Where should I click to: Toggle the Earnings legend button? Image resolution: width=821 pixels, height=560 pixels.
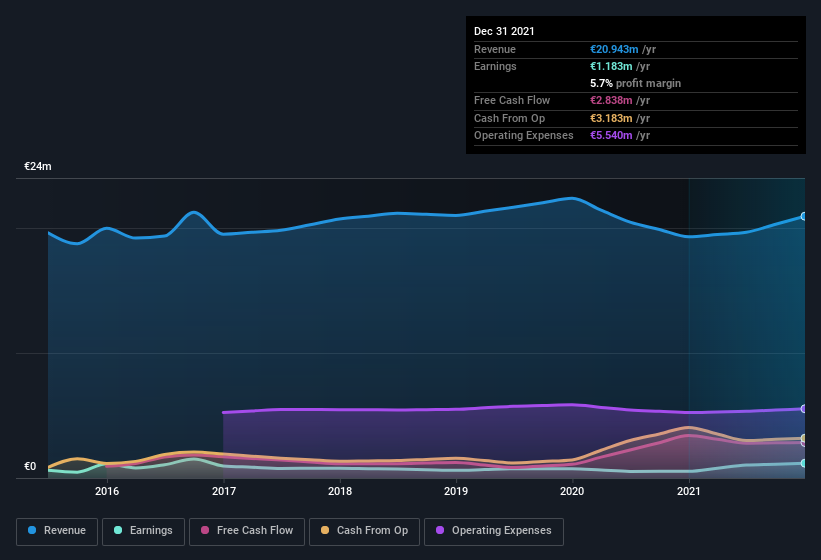click(x=143, y=531)
